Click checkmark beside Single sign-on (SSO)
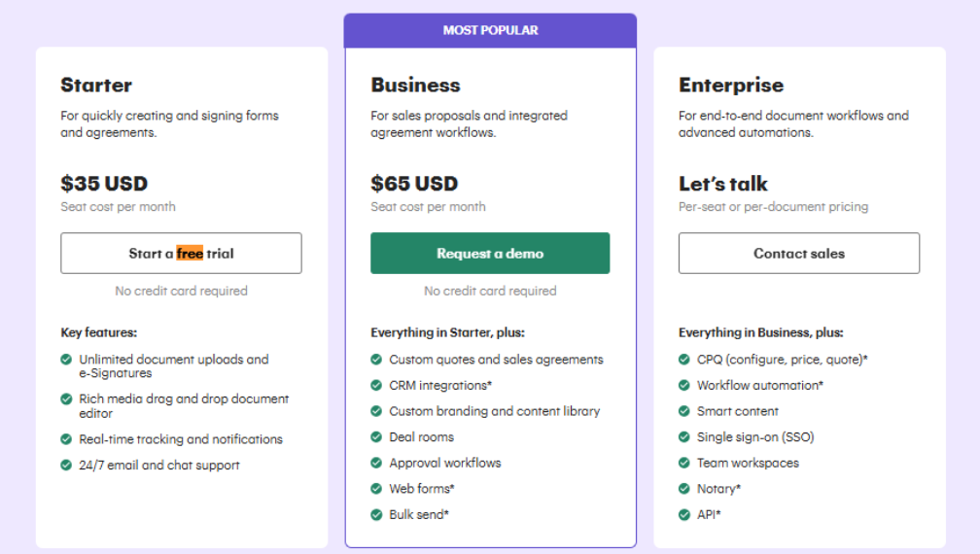 click(684, 437)
